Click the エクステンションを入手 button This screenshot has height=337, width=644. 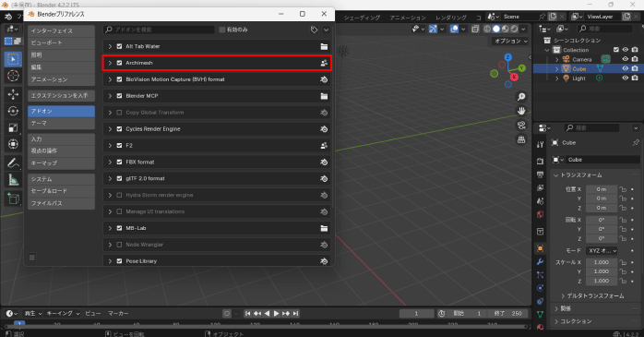coord(61,96)
